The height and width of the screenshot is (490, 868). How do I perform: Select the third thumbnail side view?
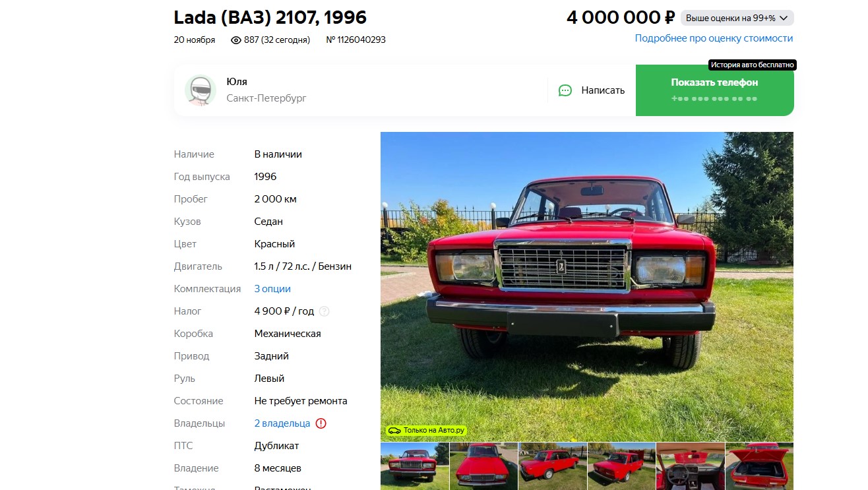(x=552, y=466)
